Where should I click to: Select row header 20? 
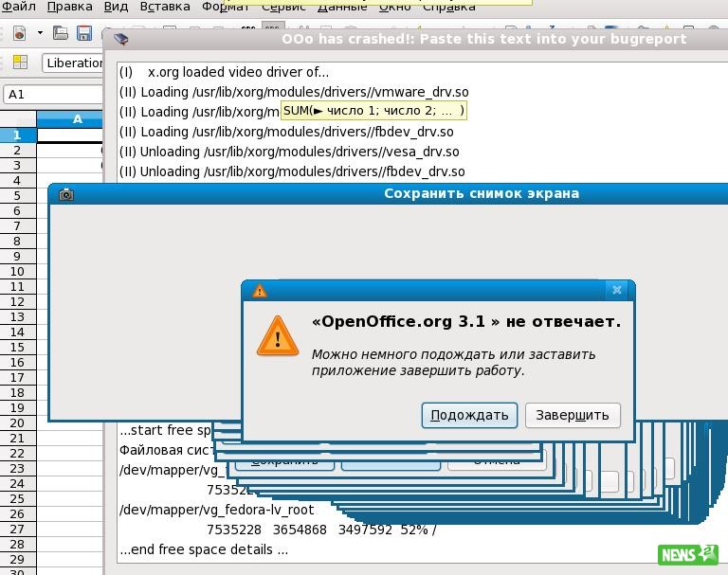point(18,423)
